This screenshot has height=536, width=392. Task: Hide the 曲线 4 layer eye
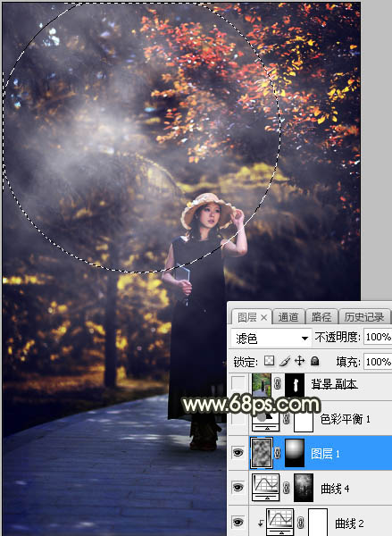(238, 488)
